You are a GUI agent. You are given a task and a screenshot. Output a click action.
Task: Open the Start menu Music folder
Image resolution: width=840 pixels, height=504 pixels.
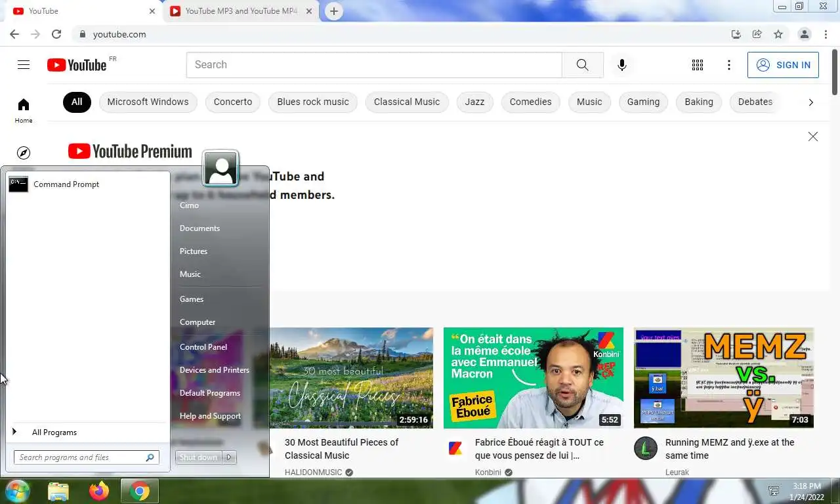coord(190,274)
